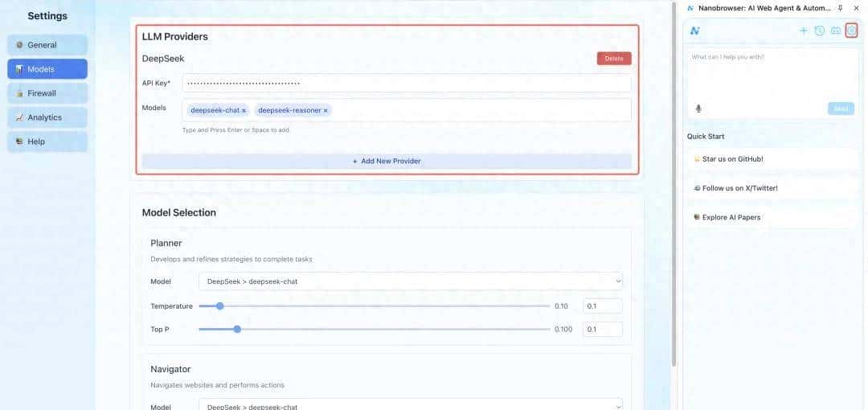
Task: Close the Nanobrowser side panel
Action: 857,8
